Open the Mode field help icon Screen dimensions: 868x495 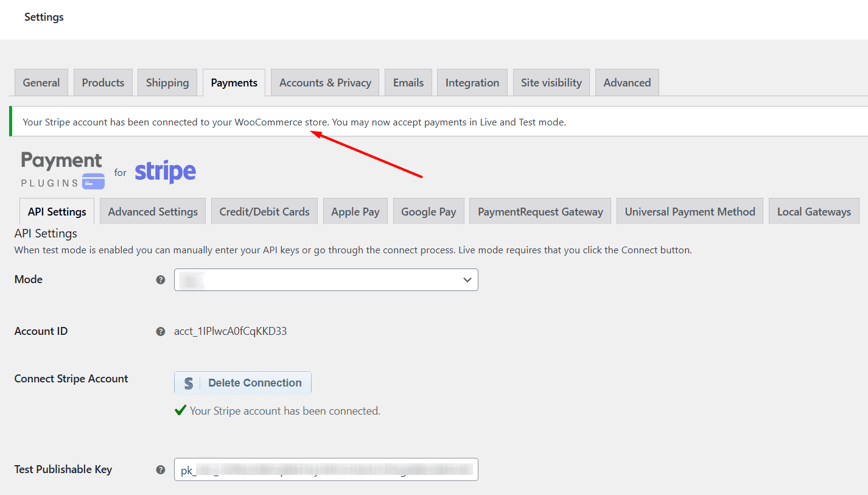[161, 279]
